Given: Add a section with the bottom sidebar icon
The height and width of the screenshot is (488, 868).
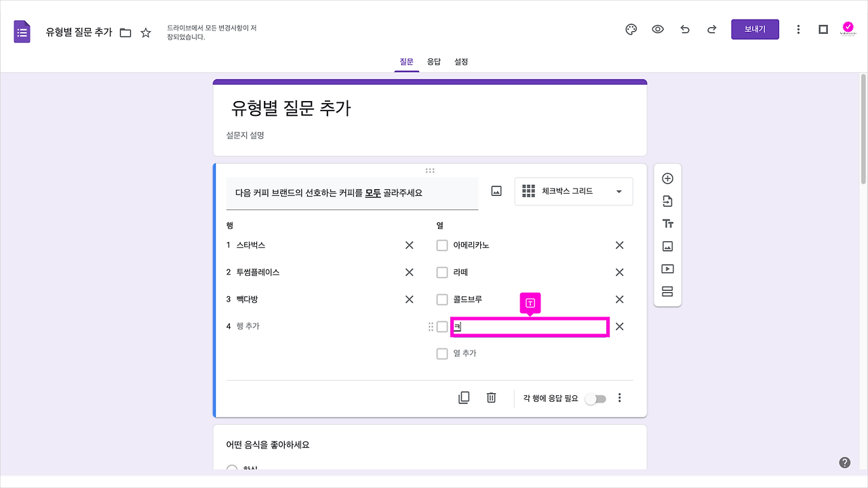Looking at the screenshot, I should click(x=667, y=291).
